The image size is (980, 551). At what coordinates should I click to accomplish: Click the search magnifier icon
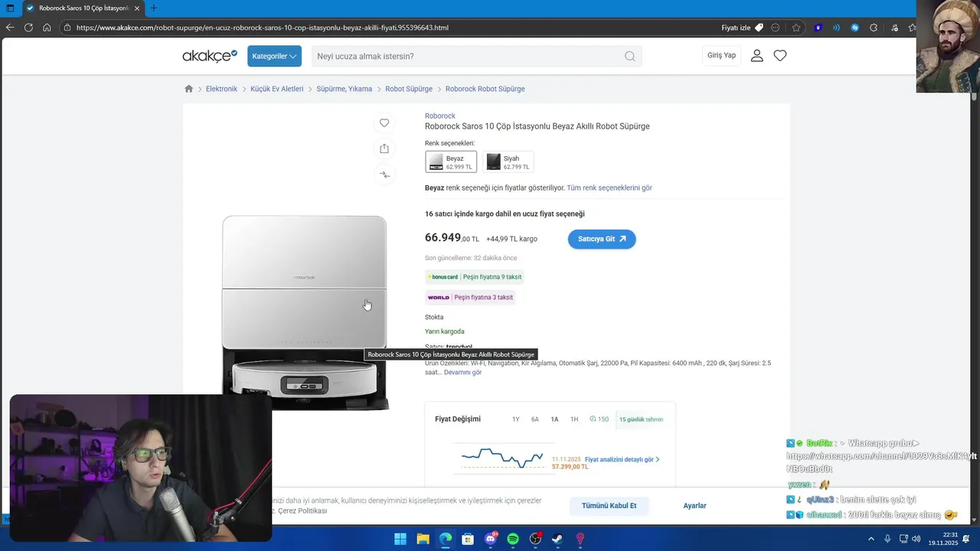point(629,56)
